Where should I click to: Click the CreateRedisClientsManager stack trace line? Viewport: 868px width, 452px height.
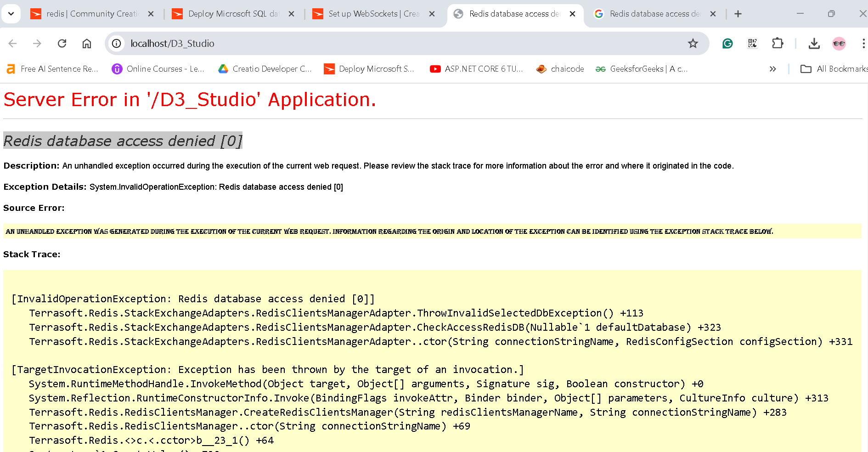(408, 412)
